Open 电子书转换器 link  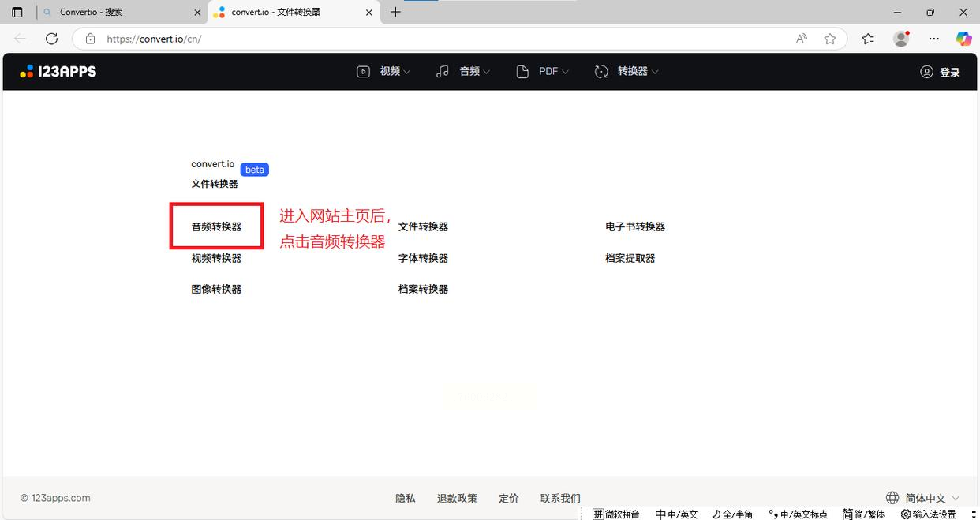pyautogui.click(x=635, y=226)
